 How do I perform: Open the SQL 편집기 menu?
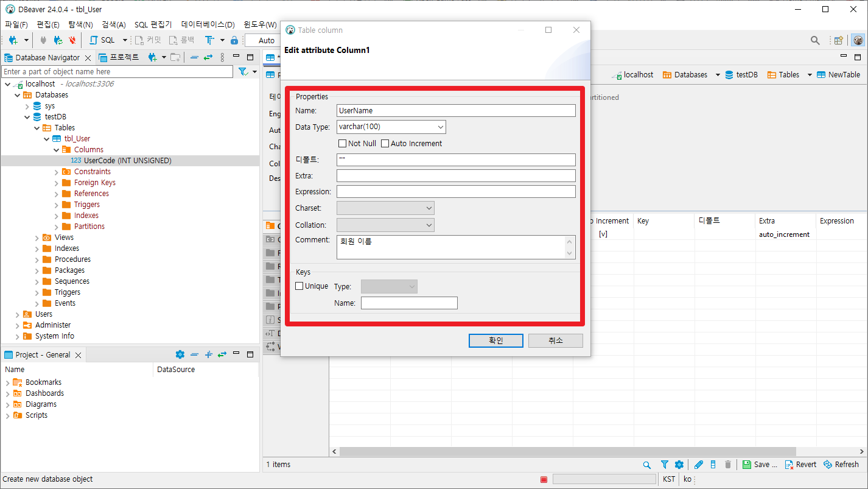point(153,24)
